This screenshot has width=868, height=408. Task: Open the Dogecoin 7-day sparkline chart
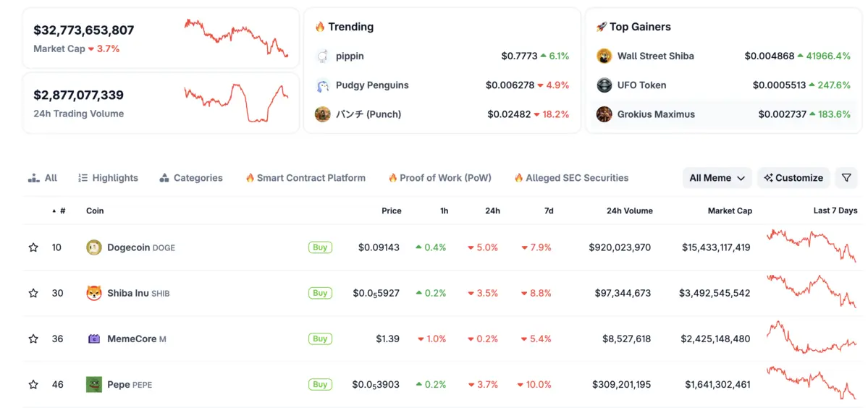(x=812, y=246)
